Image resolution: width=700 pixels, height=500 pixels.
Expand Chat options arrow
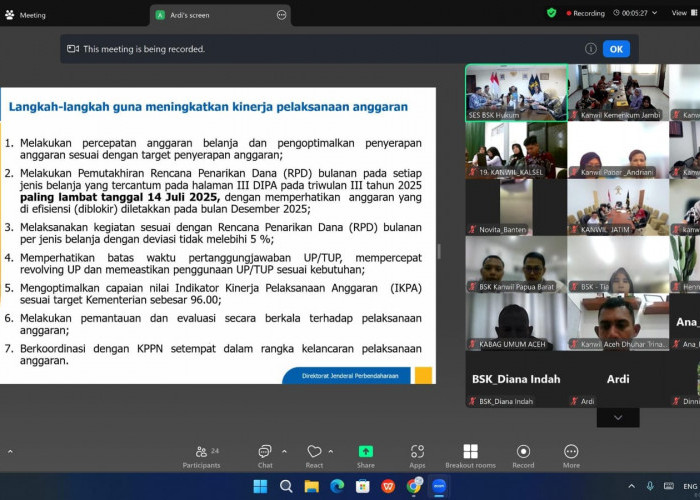click(x=284, y=451)
